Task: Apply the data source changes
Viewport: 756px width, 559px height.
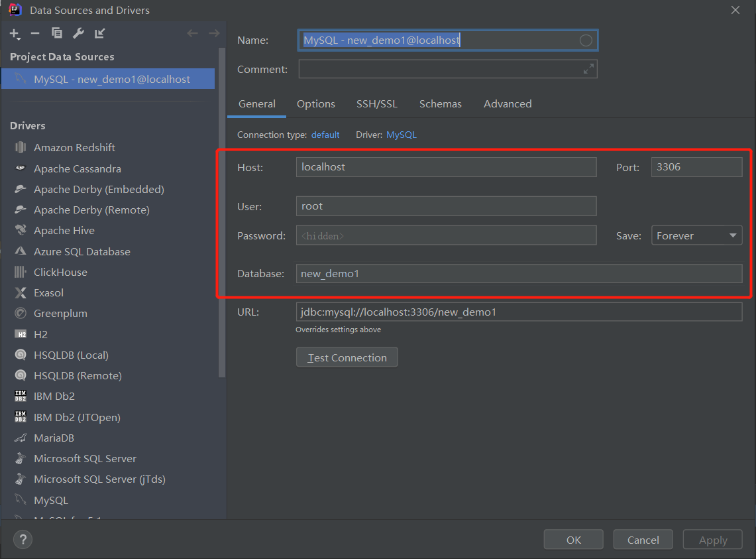Action: [712, 539]
